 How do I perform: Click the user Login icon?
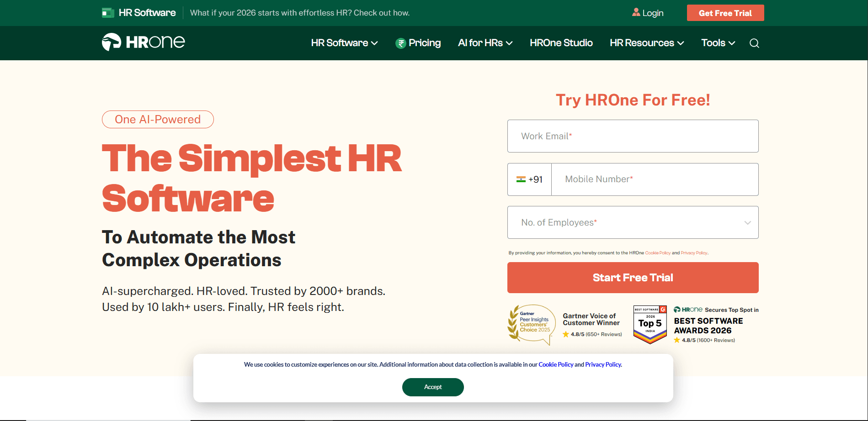[636, 12]
